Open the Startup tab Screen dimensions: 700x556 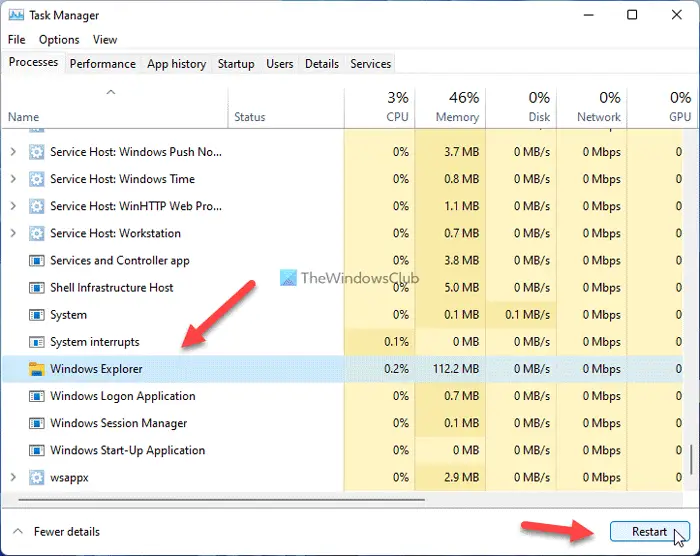tap(236, 64)
